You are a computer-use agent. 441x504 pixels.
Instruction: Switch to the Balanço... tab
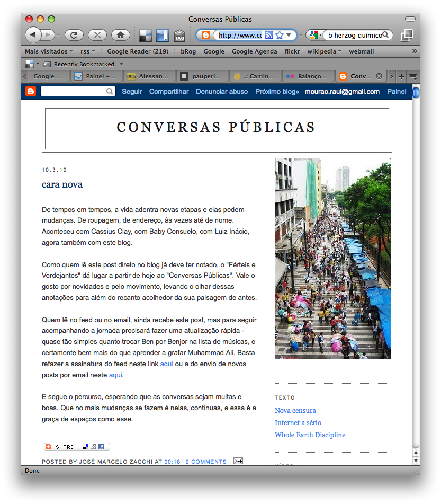[x=308, y=76]
